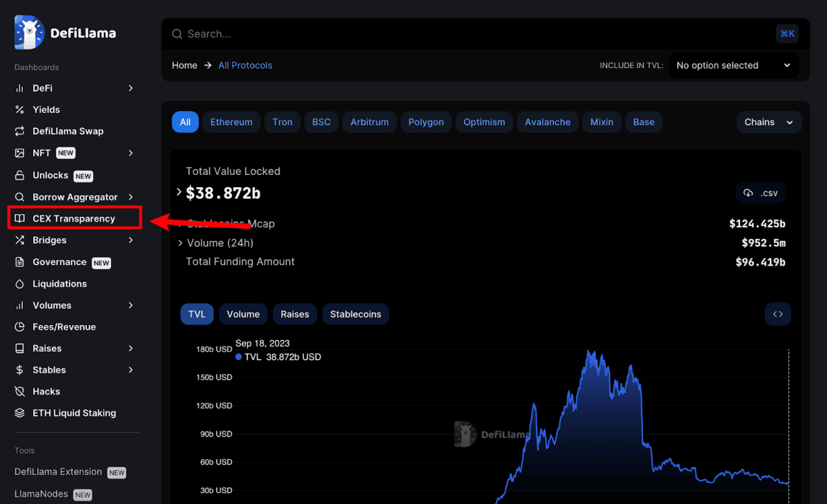Click the Search input field

coord(469,34)
